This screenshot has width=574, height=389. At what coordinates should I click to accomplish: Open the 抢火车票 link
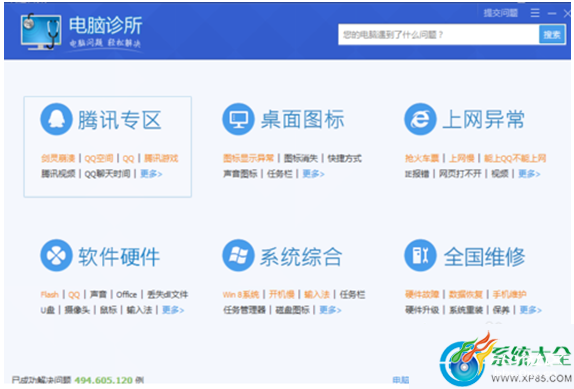[x=422, y=158]
